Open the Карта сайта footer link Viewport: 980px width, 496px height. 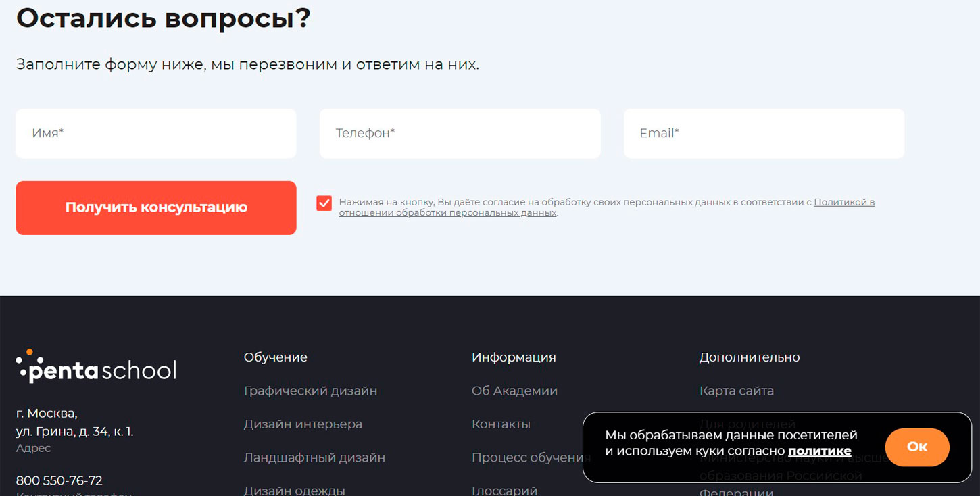[737, 391]
